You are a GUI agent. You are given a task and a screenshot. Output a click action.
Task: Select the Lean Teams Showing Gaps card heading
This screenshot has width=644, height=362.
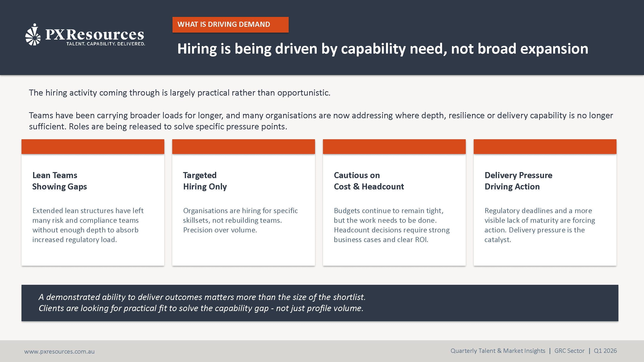59,181
